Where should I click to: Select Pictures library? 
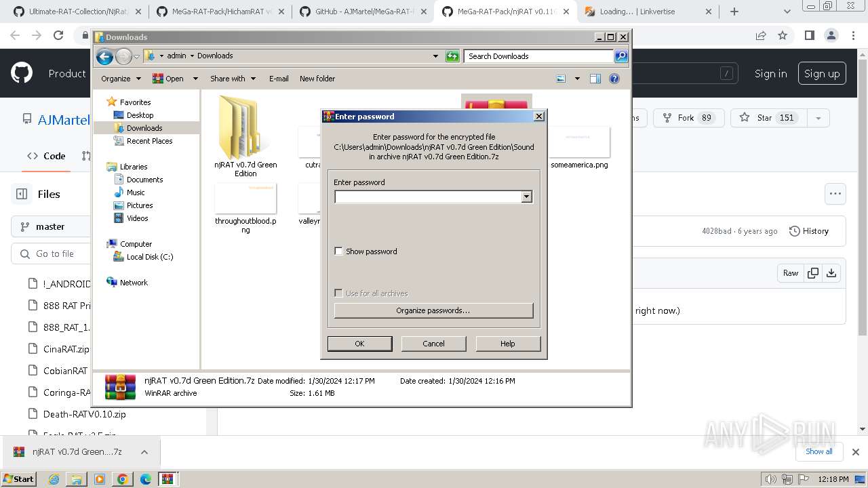140,205
